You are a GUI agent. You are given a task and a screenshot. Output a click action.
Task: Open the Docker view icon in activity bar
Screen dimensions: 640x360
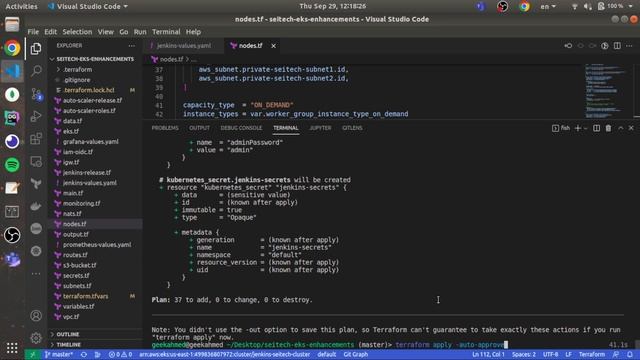tap(36, 206)
